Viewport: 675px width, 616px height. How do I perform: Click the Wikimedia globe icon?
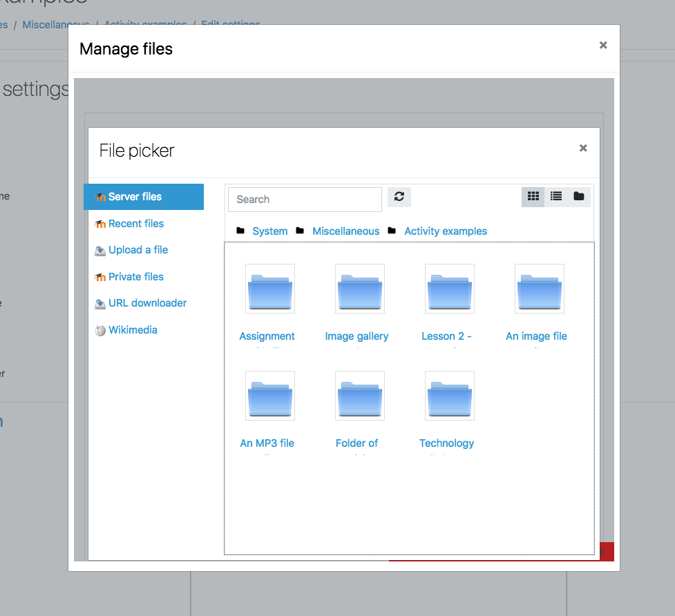pyautogui.click(x=100, y=330)
